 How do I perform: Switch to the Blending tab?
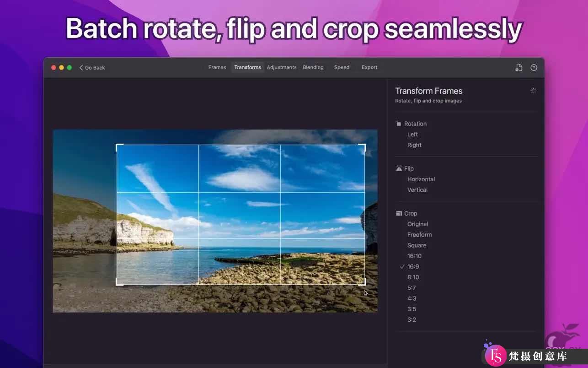[313, 67]
